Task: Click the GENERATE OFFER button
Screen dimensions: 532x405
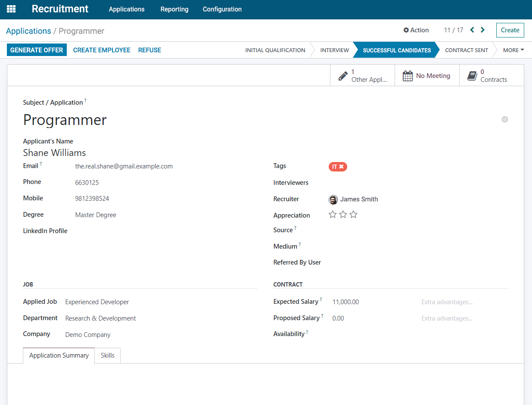Action: pos(37,50)
